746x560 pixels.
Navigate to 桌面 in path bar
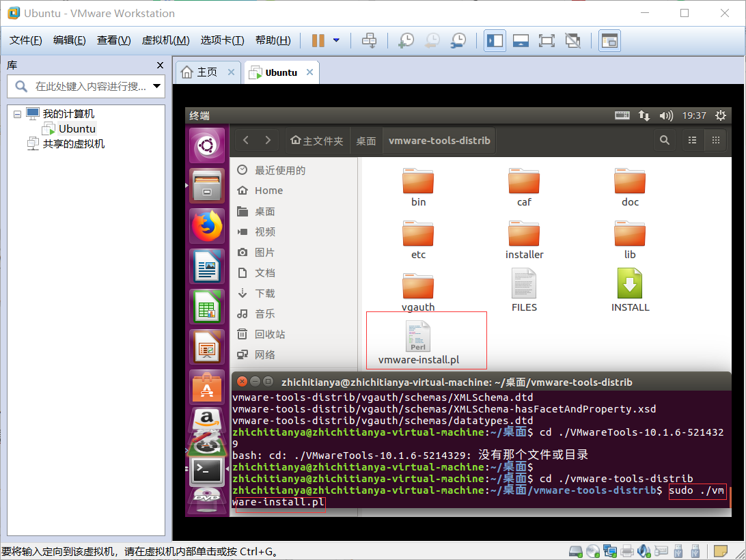click(x=366, y=141)
